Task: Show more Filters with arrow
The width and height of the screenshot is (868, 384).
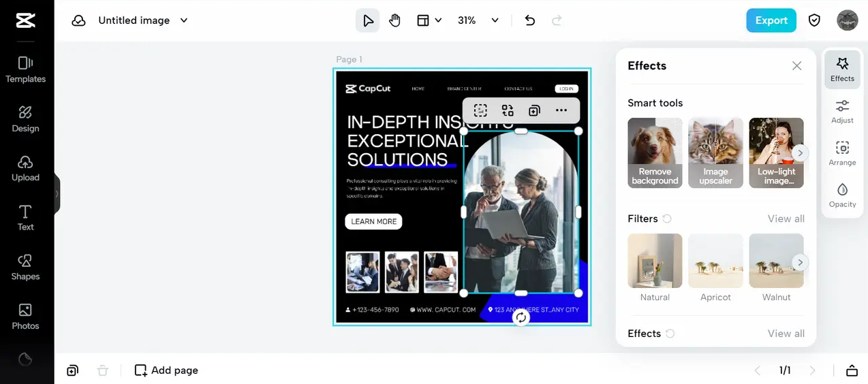Action: (801, 262)
